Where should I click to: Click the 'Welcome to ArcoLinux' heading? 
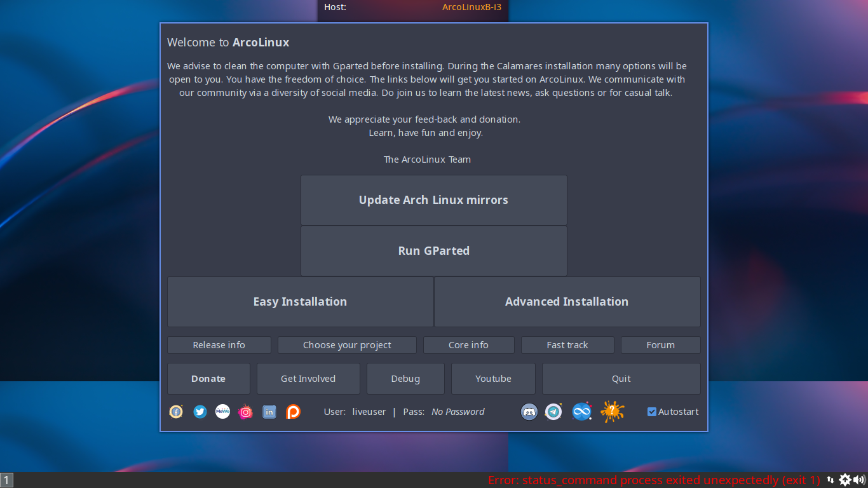[x=228, y=43]
